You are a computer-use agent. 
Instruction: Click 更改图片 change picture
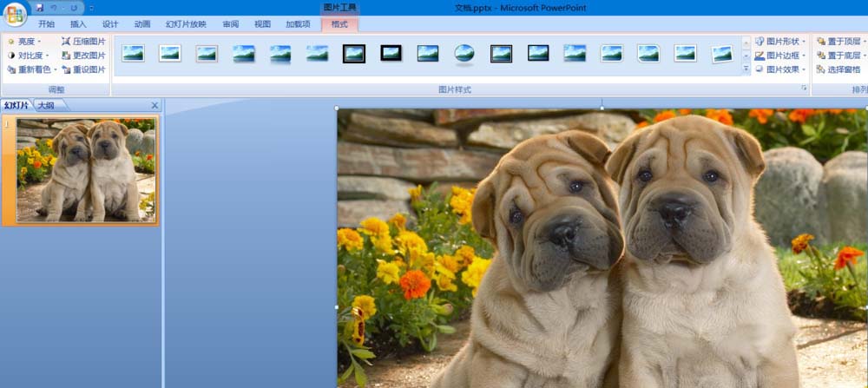click(x=83, y=56)
